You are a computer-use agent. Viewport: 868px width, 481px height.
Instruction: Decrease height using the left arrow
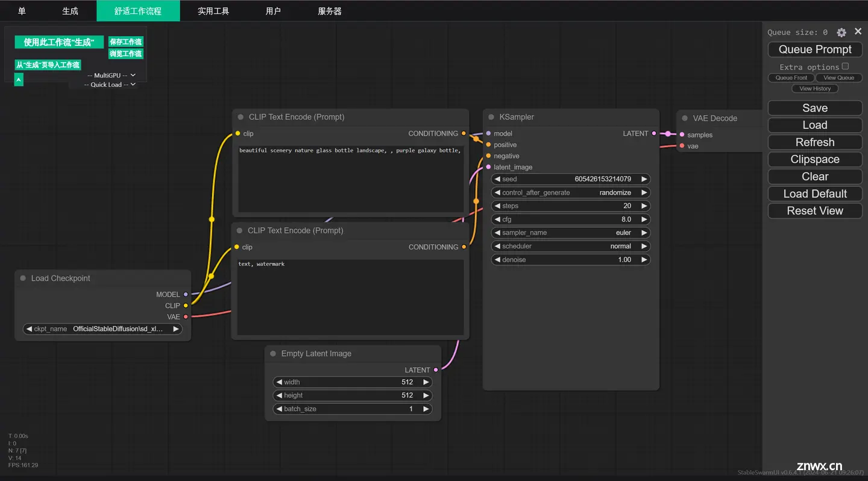(279, 395)
